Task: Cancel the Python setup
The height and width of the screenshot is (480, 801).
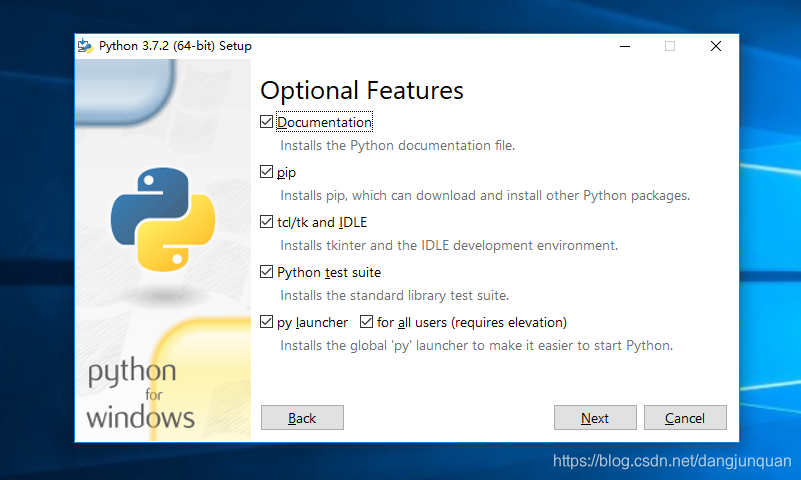Action: click(685, 418)
